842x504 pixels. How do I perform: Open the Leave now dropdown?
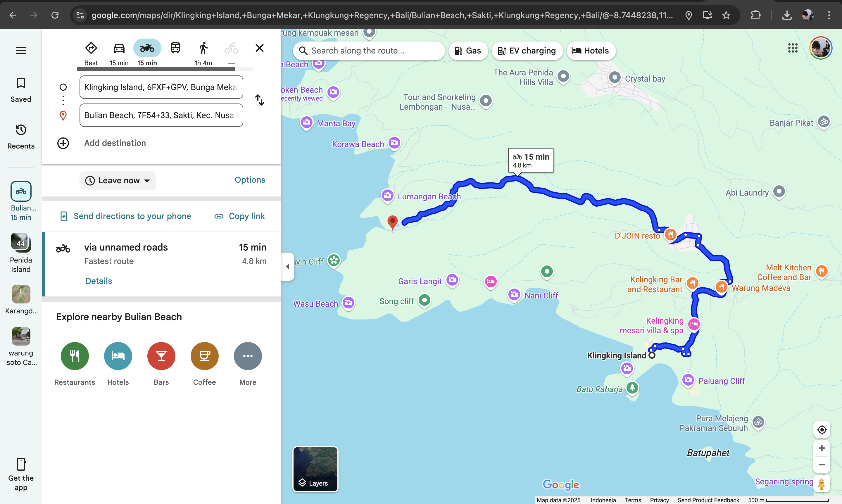pyautogui.click(x=118, y=180)
